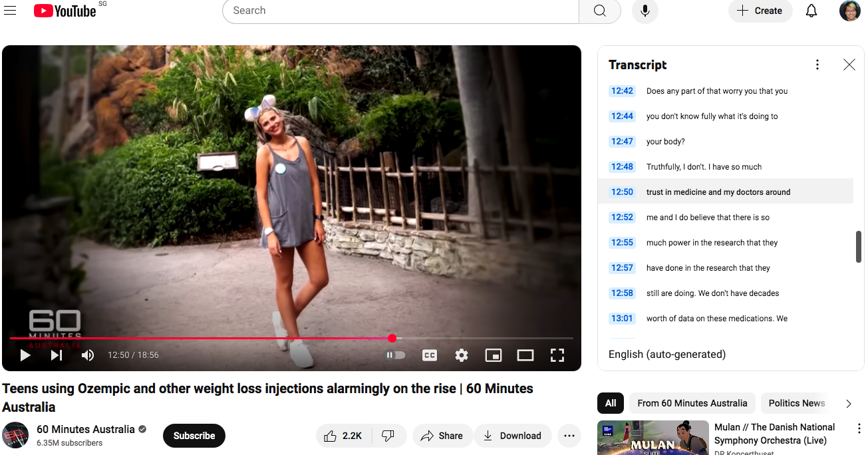This screenshot has width=868, height=455.
Task: Play the video
Action: pos(25,355)
